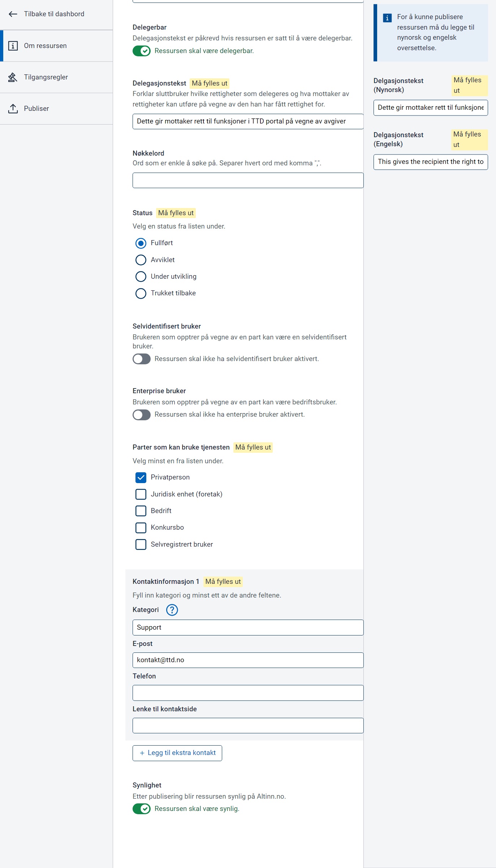The height and width of the screenshot is (868, 496).
Task: Click the upload icon for Publiser
Action: 13,109
